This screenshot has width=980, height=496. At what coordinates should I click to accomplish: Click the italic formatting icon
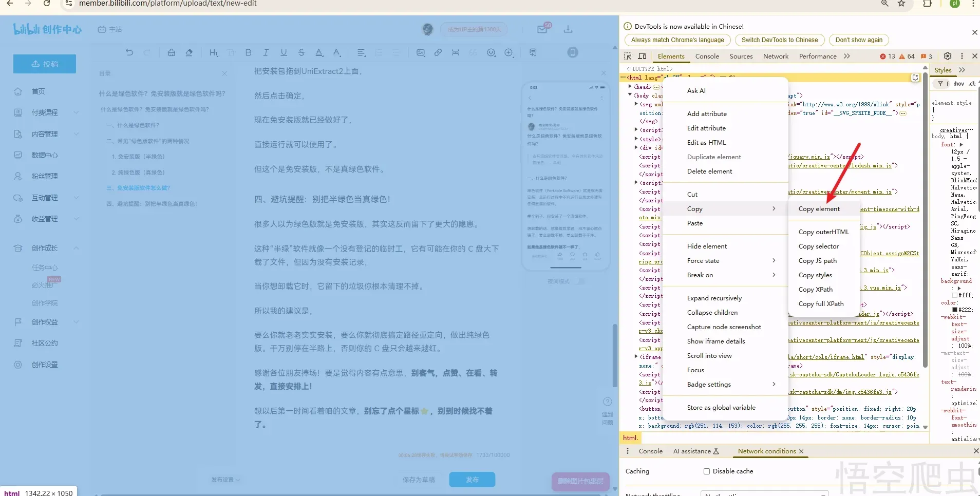(x=266, y=52)
